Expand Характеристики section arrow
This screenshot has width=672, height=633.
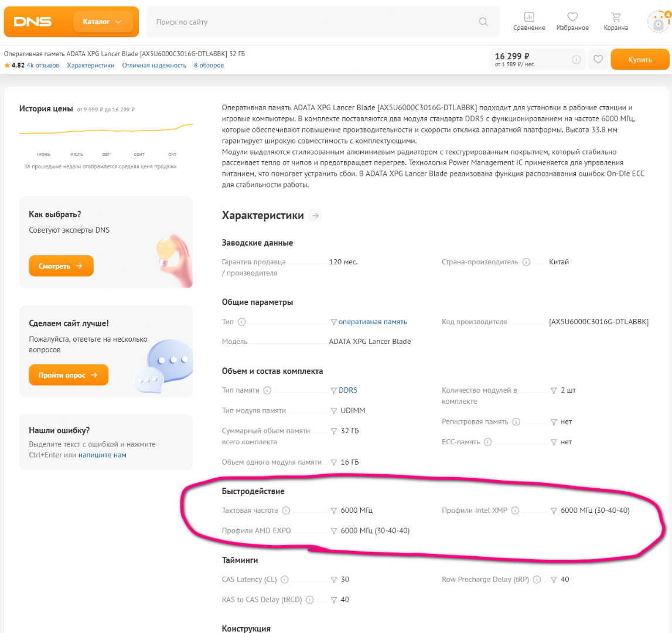(316, 216)
